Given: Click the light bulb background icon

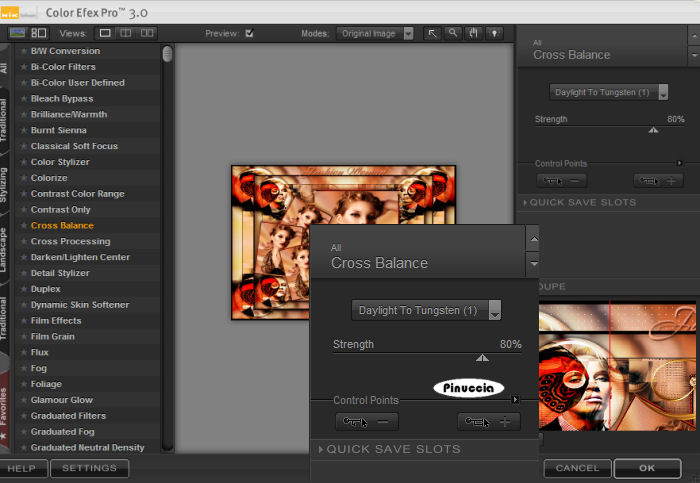Looking at the screenshot, I should click(x=494, y=33).
